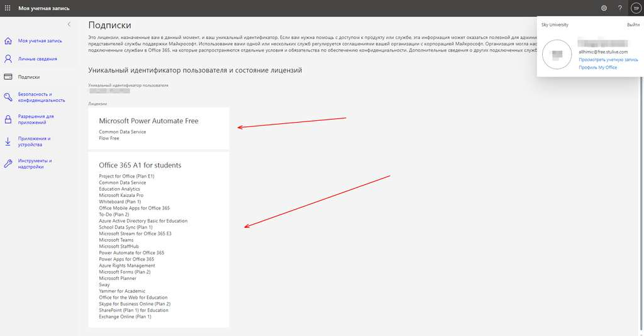The height and width of the screenshot is (336, 644).
Task: Click Microsoft Stream for Office 365 E3
Action: tap(135, 233)
